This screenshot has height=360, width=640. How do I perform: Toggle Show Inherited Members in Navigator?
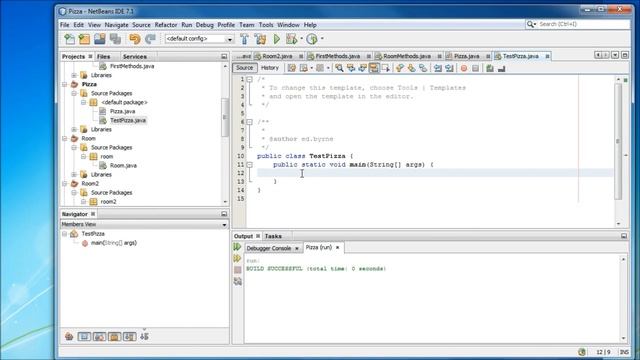[69, 336]
